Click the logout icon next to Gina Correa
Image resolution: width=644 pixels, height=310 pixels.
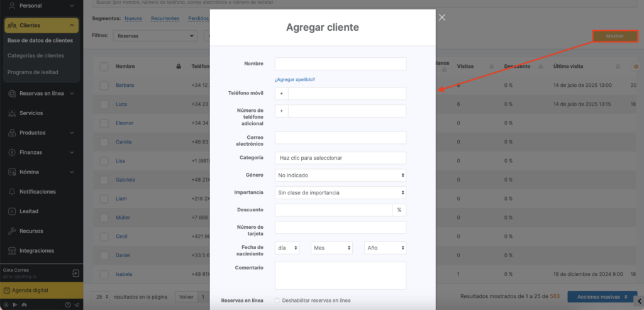point(75,274)
